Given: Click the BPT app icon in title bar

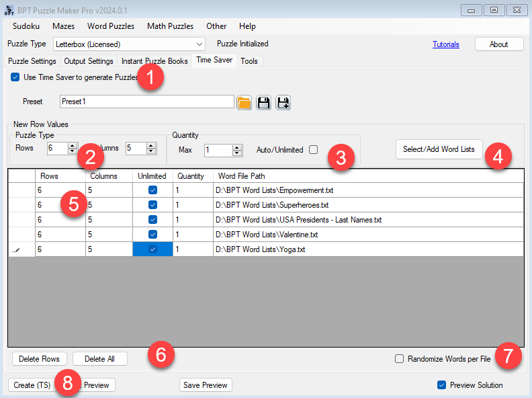Looking at the screenshot, I should coord(9,10).
